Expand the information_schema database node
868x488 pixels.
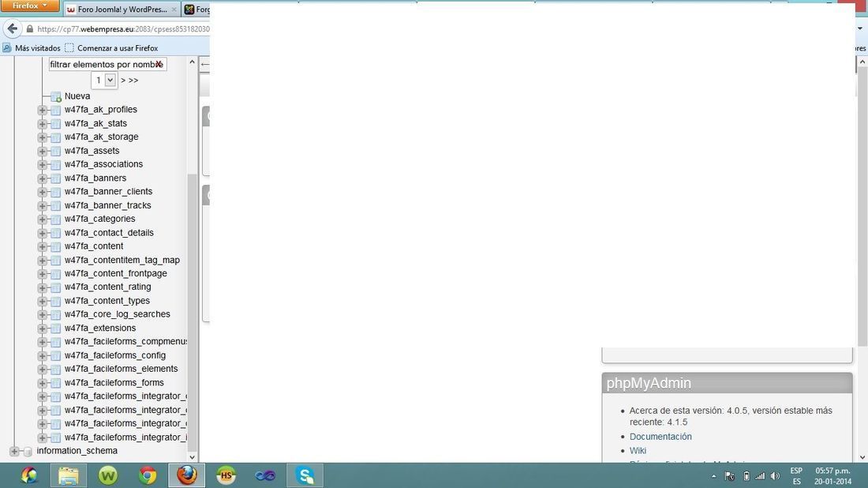point(14,452)
